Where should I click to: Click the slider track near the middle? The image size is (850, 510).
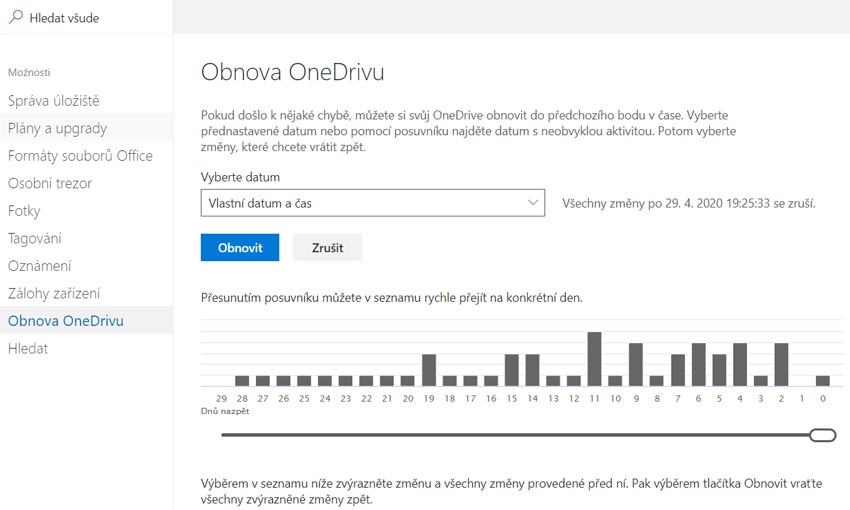515,435
